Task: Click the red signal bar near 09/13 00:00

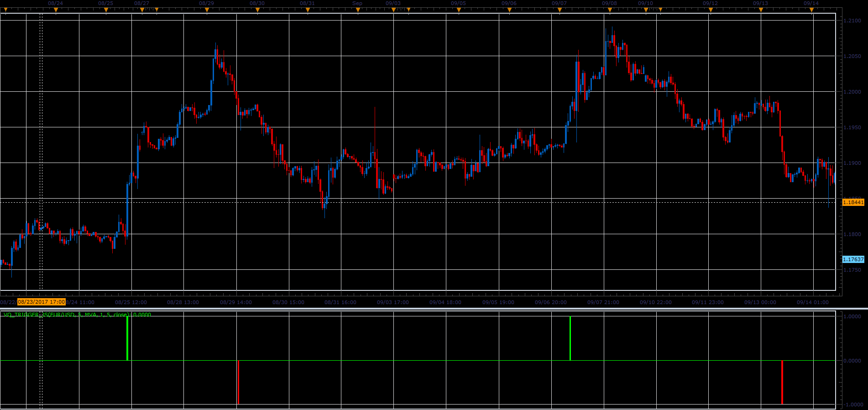Action: 782,382
